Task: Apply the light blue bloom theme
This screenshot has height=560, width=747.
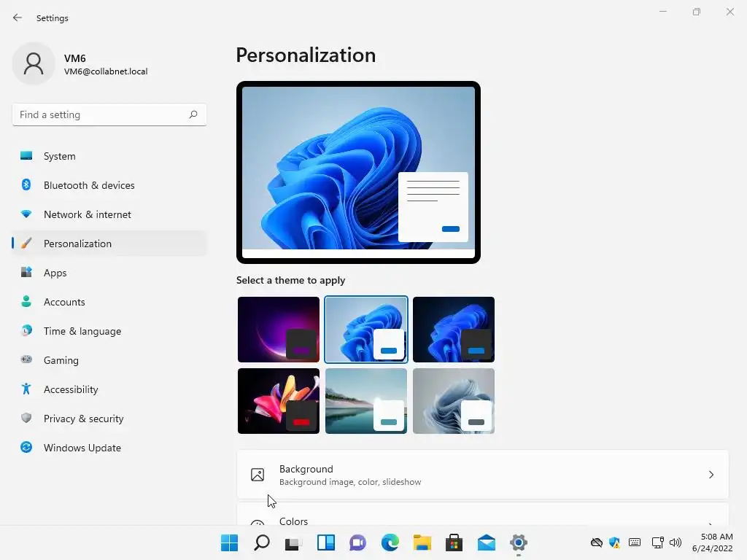Action: tap(366, 330)
